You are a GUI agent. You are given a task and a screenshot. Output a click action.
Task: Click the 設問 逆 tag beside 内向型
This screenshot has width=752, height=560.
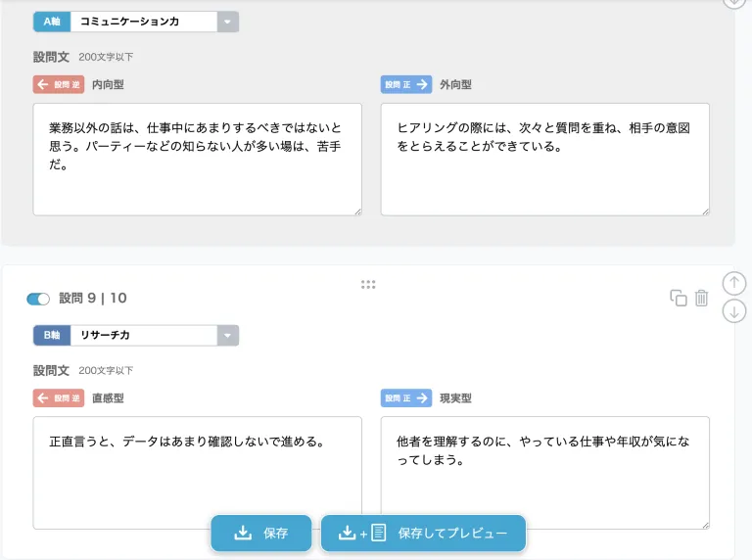[x=59, y=85]
